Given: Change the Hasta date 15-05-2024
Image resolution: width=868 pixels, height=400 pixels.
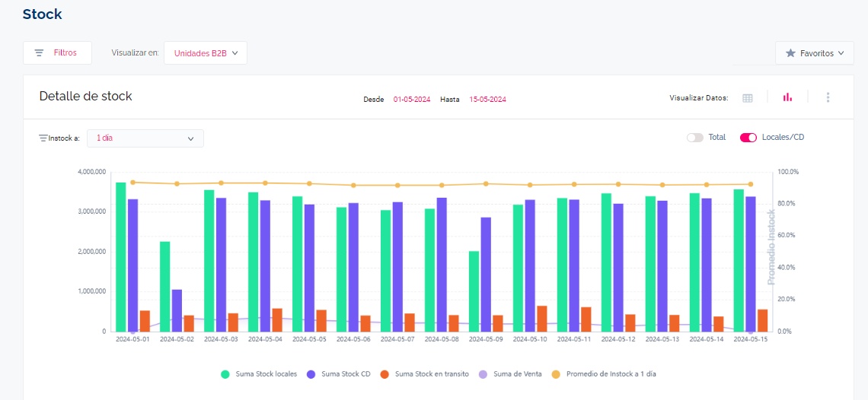Looking at the screenshot, I should pyautogui.click(x=487, y=100).
